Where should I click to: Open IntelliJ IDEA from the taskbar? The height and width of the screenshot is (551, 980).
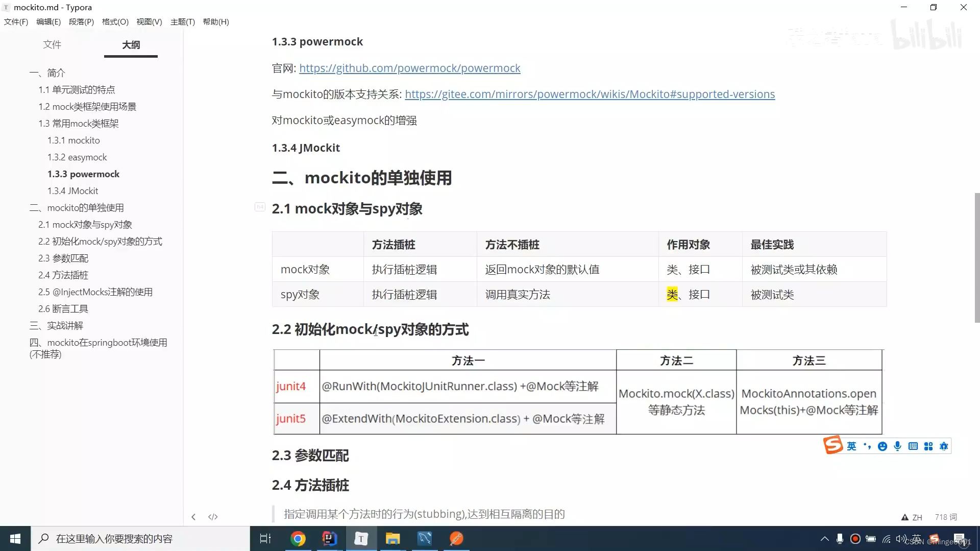click(329, 539)
